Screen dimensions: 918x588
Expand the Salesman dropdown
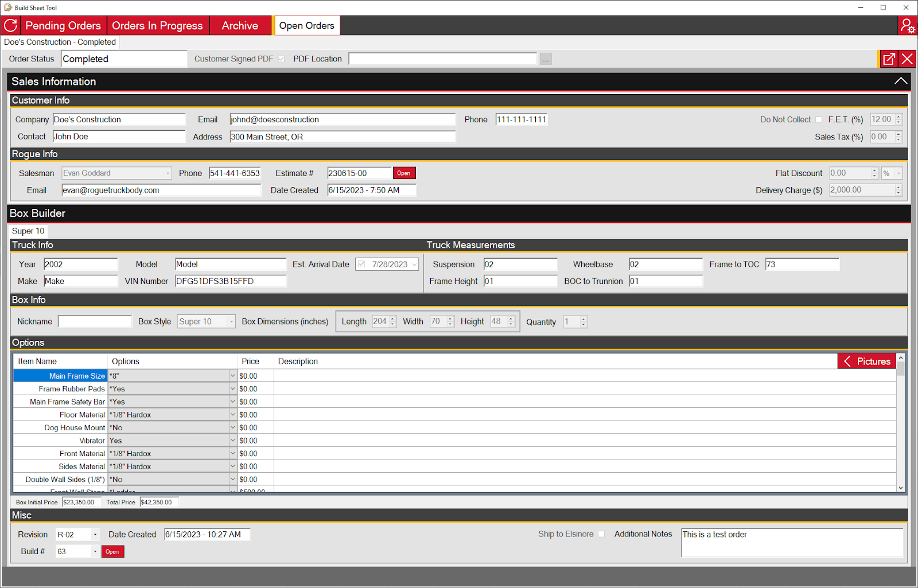(x=168, y=173)
